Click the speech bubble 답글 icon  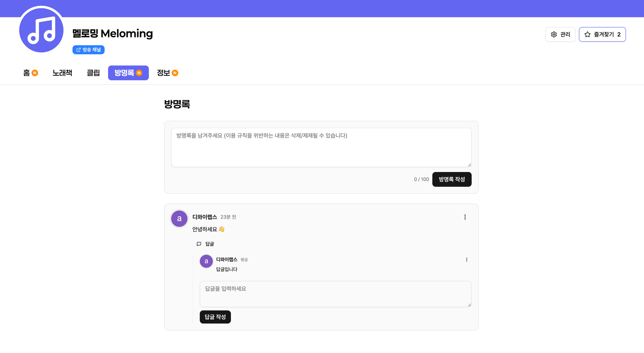pos(199,244)
